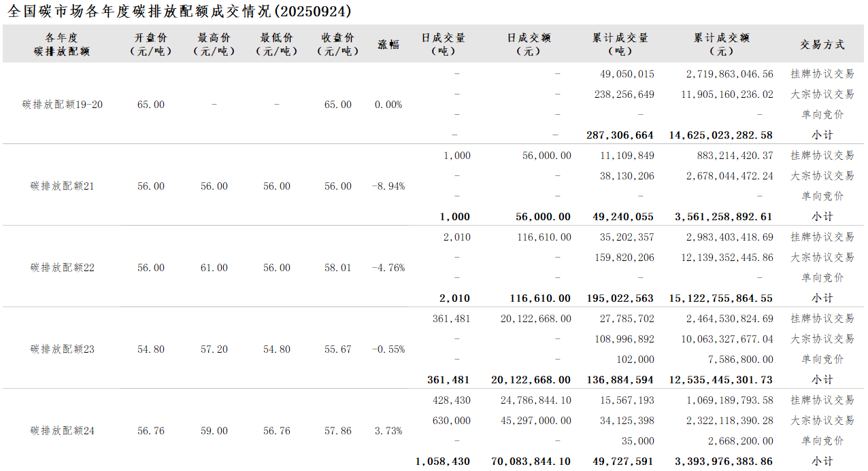Click the 287,306,664 cumulative volume subtotal
The height and width of the screenshot is (471, 868).
(620, 135)
